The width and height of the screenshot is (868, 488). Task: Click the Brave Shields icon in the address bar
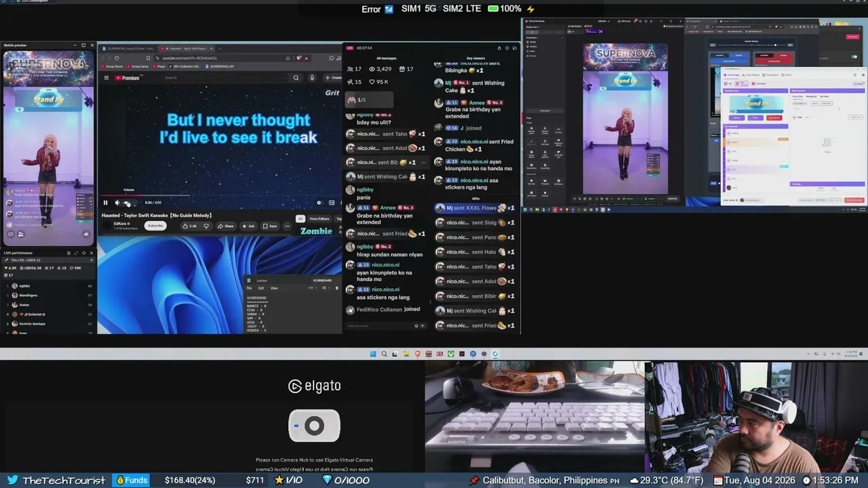(299, 58)
